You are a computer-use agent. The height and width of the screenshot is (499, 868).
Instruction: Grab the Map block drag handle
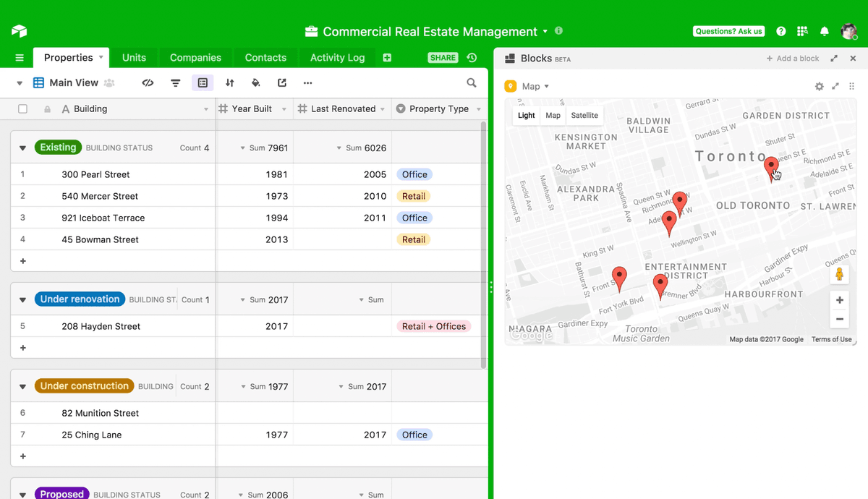coord(851,86)
